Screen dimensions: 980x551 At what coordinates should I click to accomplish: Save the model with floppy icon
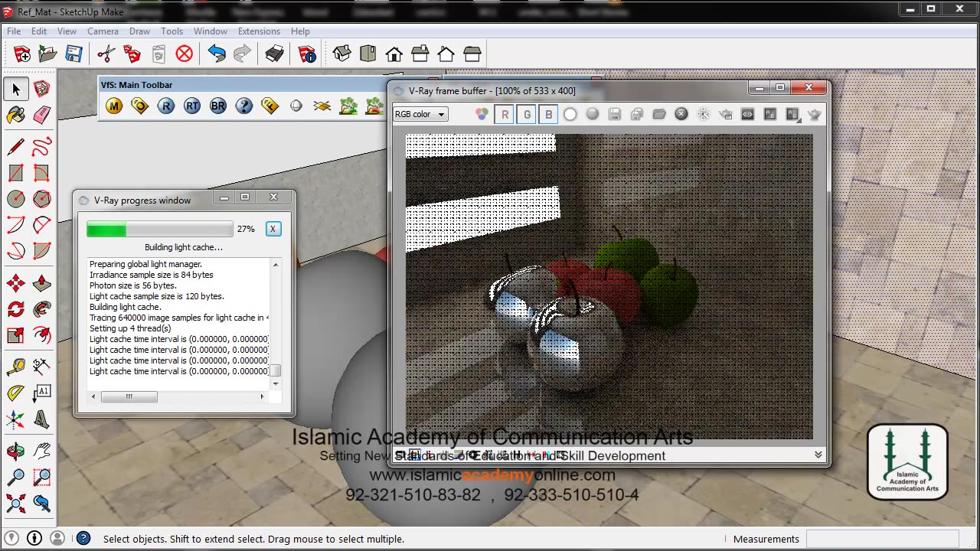(x=74, y=54)
